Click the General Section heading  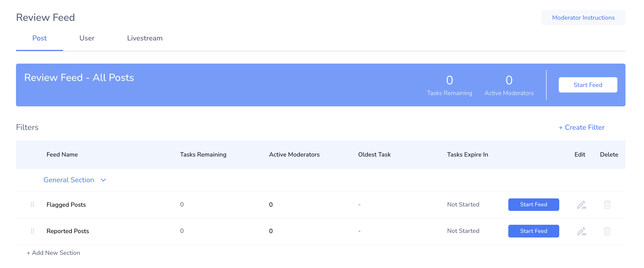[69, 180]
